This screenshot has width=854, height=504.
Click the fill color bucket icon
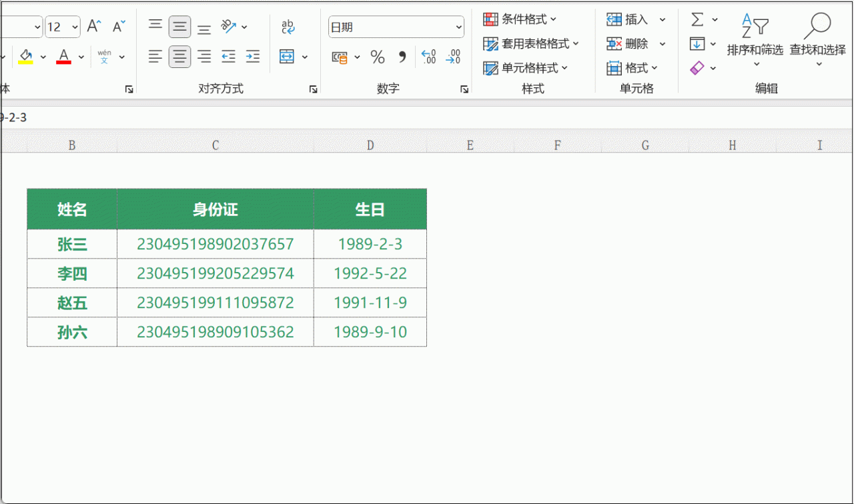tap(26, 56)
